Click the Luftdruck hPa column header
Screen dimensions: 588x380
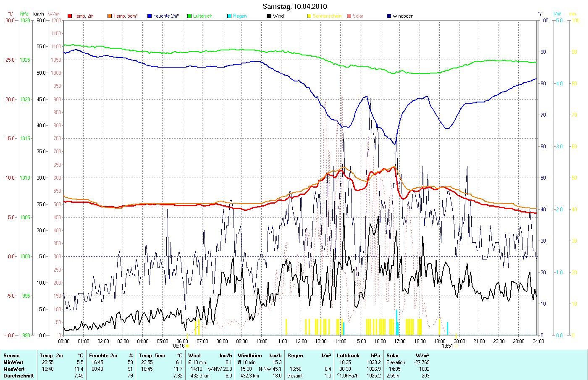click(358, 356)
